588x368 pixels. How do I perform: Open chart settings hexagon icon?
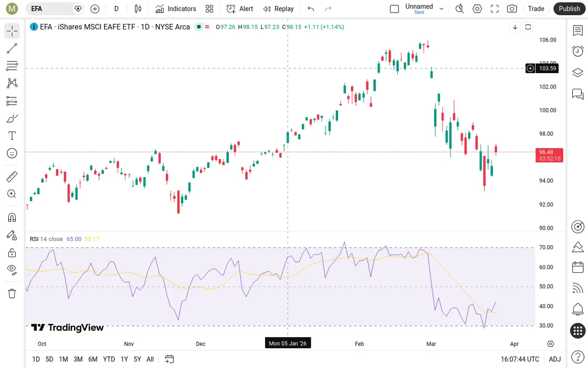point(477,9)
